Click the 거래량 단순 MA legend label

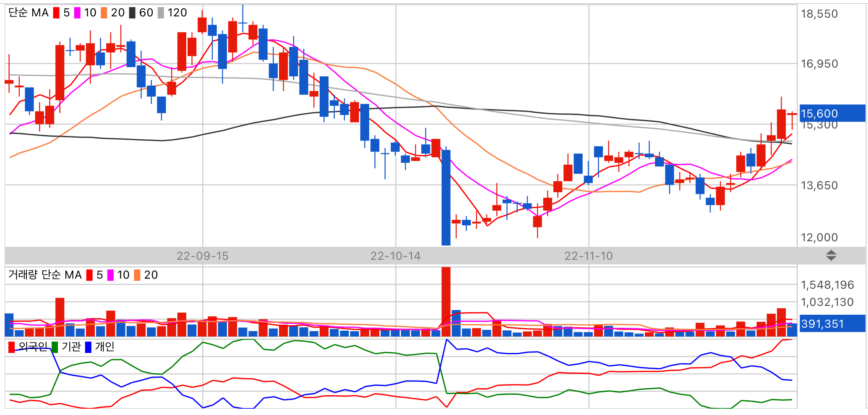[x=45, y=275]
